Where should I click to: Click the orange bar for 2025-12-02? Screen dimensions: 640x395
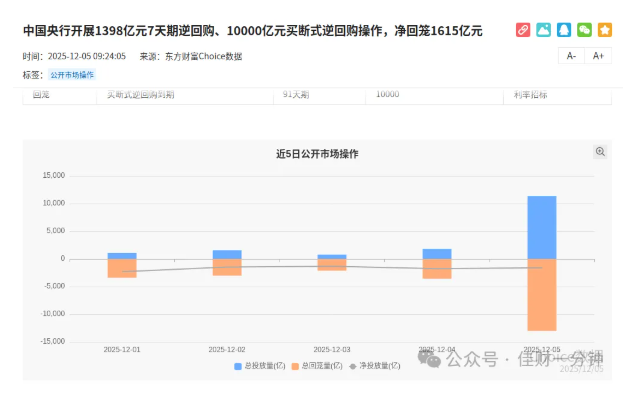click(x=227, y=267)
